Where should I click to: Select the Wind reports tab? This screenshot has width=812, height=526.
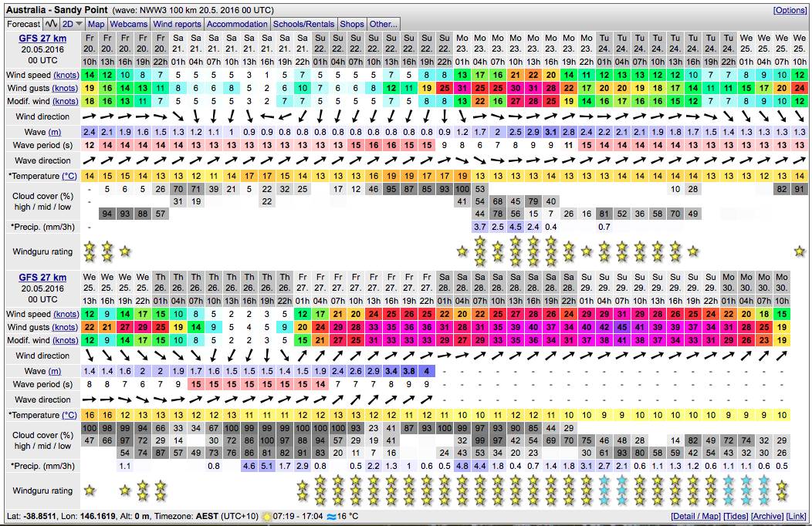(177, 24)
